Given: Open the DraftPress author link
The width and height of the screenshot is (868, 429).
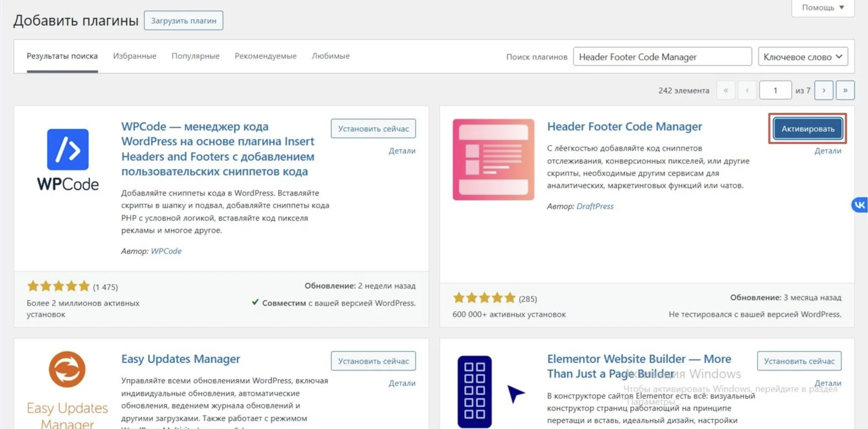Looking at the screenshot, I should pos(595,206).
